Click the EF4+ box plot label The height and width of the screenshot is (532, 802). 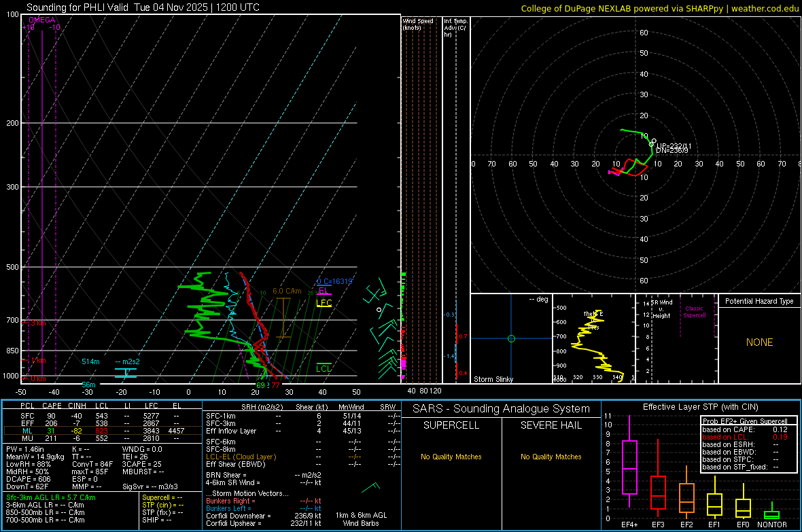(x=629, y=525)
